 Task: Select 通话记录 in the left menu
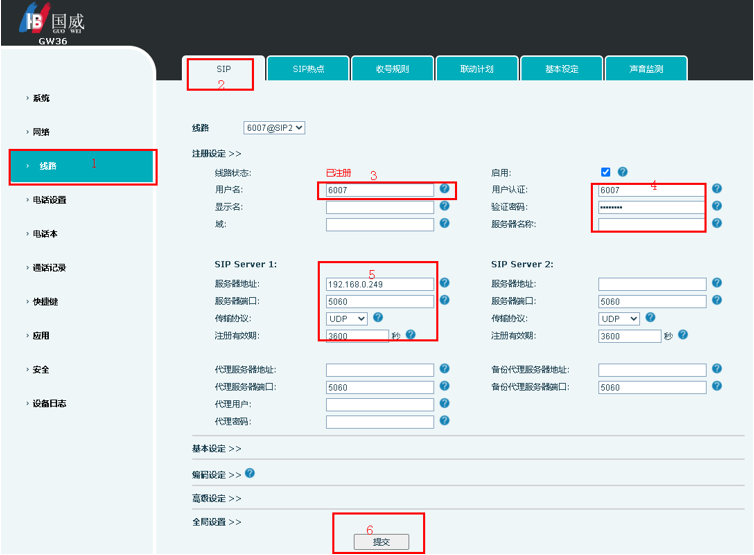pos(48,268)
